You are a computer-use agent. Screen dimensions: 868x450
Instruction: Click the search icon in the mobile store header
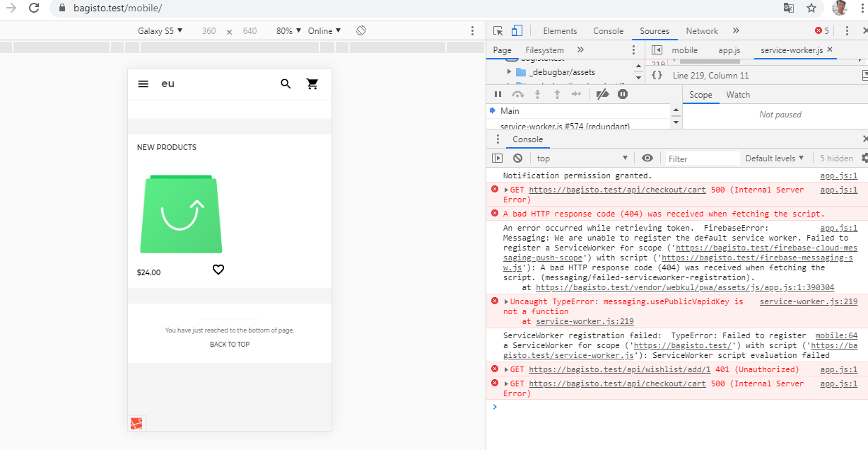(286, 83)
